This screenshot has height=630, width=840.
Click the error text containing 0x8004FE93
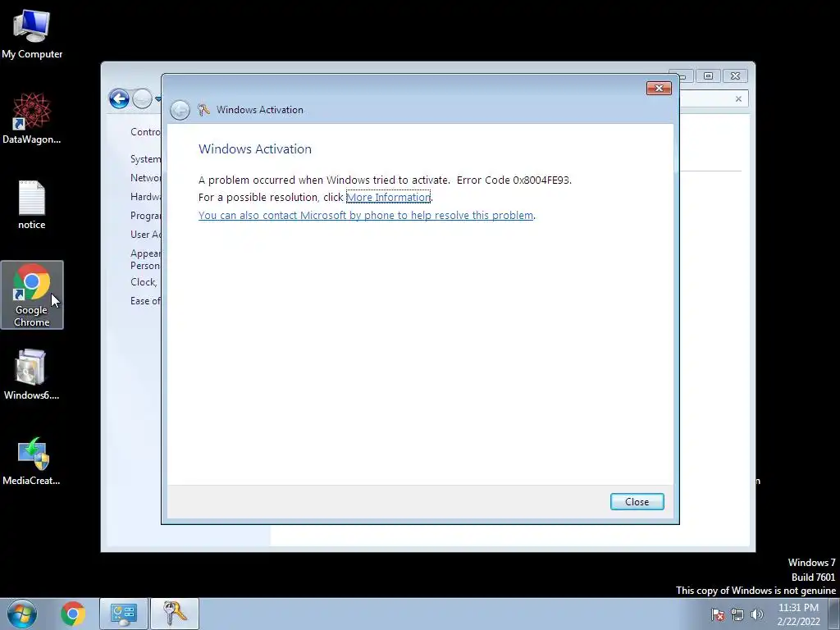(385, 180)
